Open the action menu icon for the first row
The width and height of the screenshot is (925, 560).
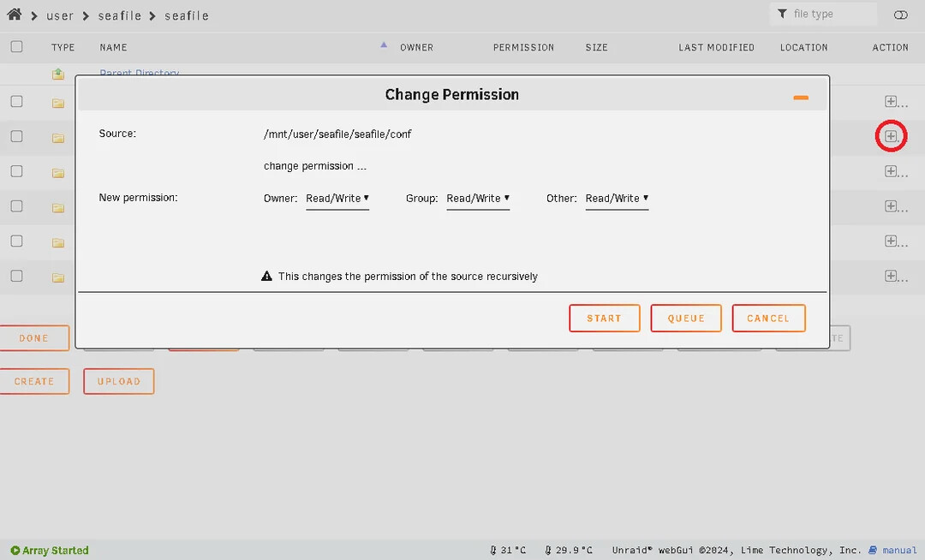click(x=891, y=101)
